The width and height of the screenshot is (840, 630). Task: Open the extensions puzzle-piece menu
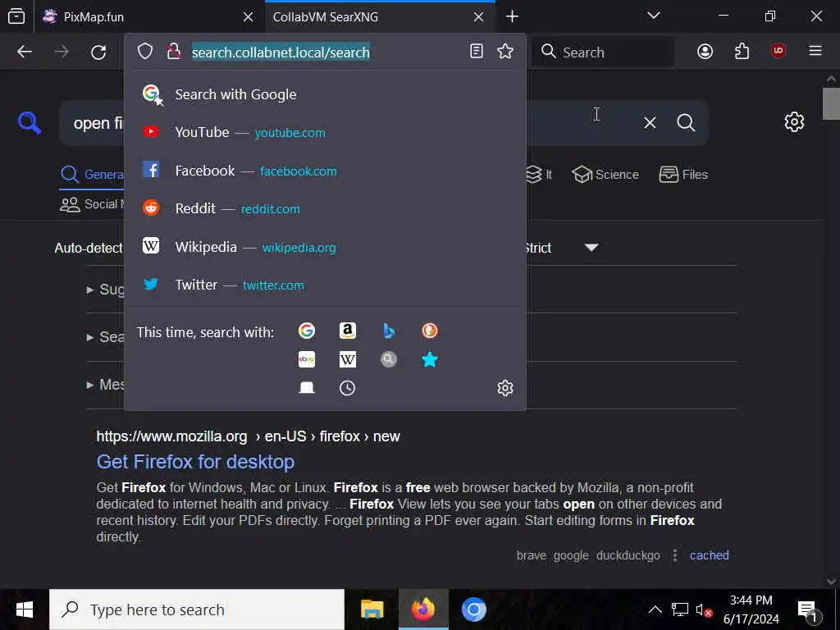coord(742,52)
